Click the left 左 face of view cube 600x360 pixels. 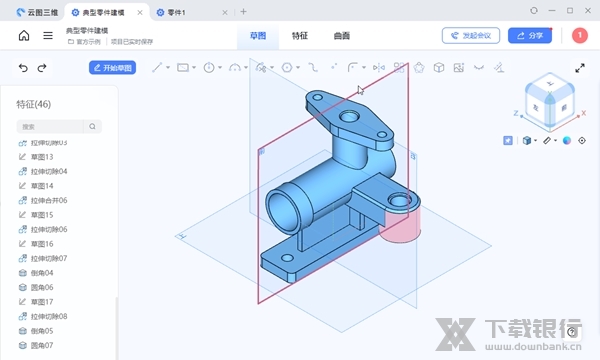536,108
